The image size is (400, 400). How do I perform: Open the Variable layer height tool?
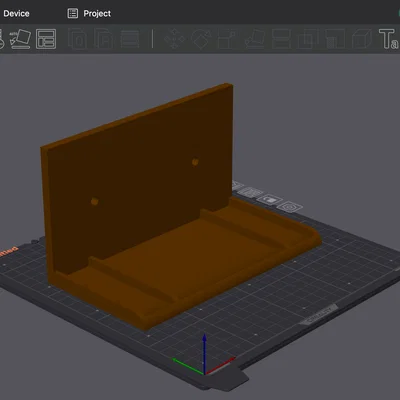point(130,39)
